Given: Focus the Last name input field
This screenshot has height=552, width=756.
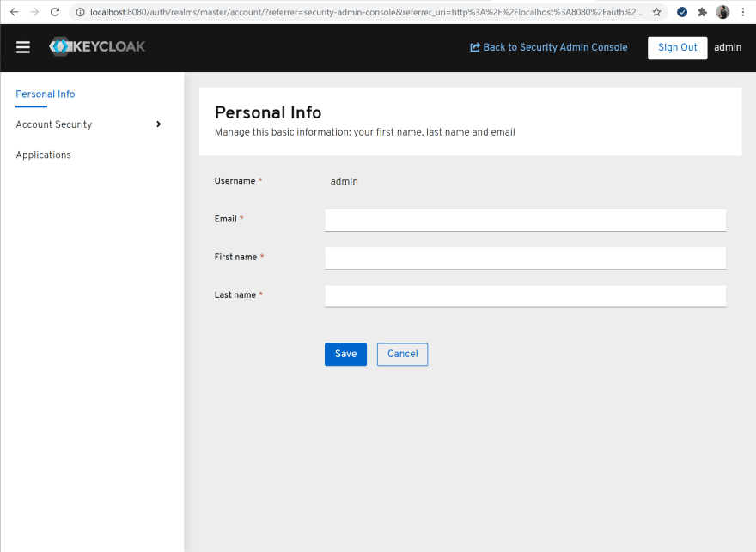Looking at the screenshot, I should click(526, 296).
